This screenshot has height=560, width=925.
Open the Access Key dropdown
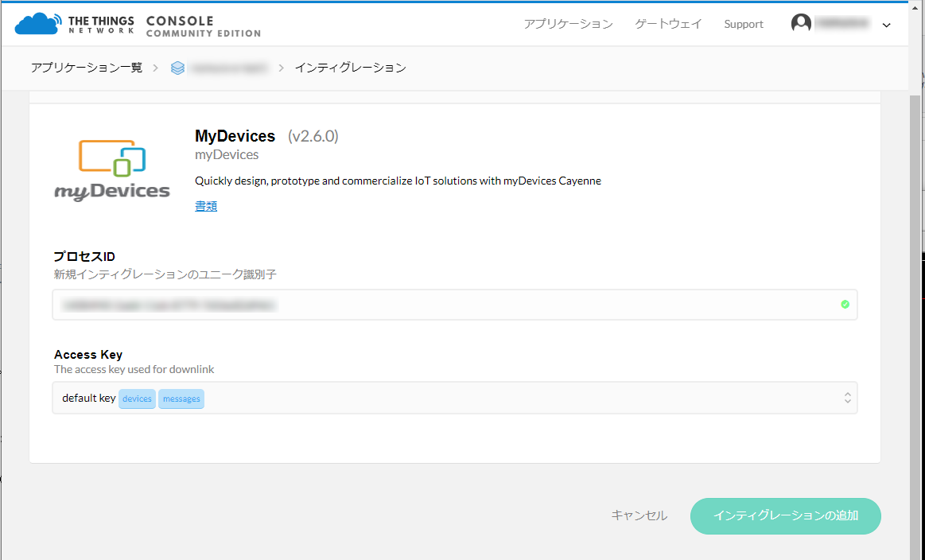455,398
